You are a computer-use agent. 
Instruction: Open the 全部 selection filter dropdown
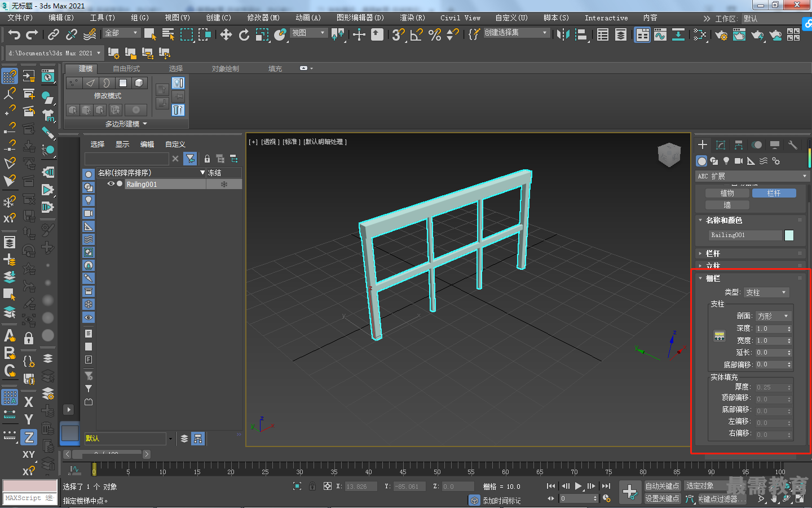coord(121,33)
